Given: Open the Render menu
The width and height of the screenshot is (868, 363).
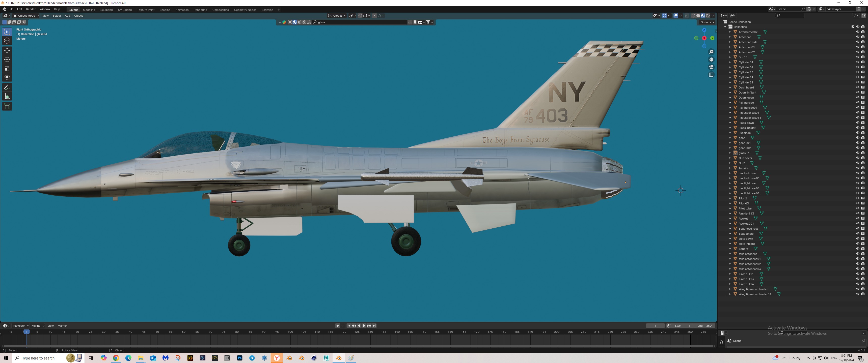Looking at the screenshot, I should click(31, 9).
